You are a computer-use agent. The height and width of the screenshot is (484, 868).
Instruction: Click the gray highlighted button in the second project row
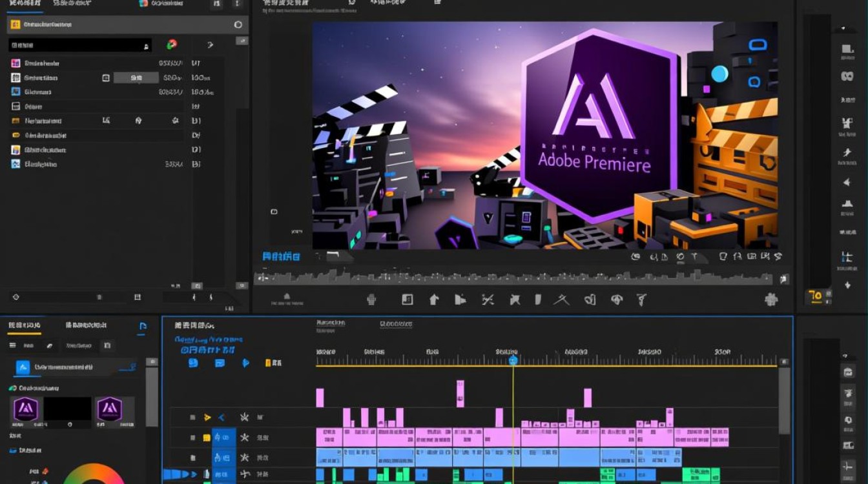[x=136, y=77]
